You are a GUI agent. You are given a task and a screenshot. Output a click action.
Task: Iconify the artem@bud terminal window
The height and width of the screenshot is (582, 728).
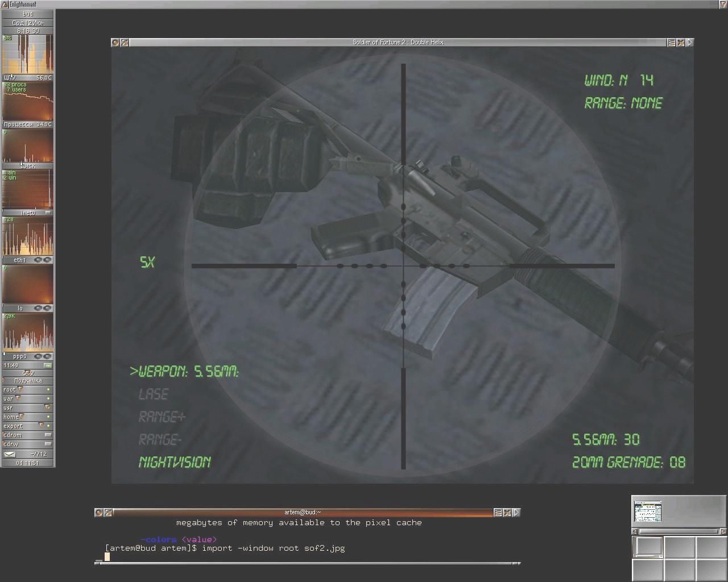[498, 513]
